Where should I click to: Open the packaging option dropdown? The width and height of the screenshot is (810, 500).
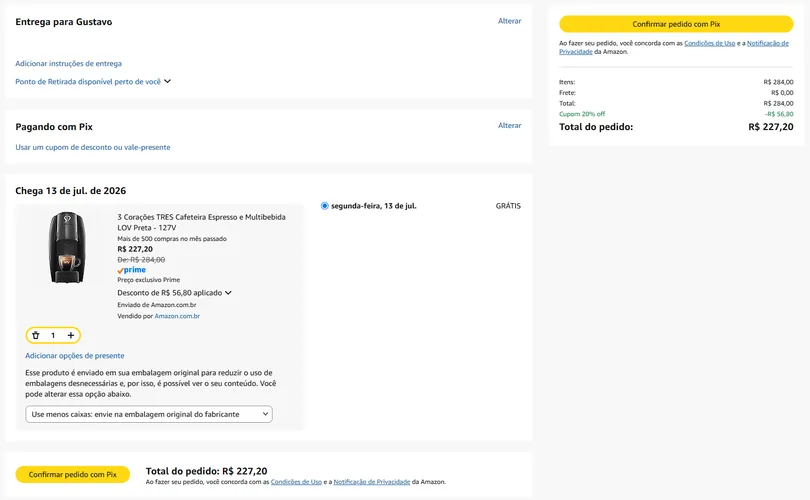point(149,414)
